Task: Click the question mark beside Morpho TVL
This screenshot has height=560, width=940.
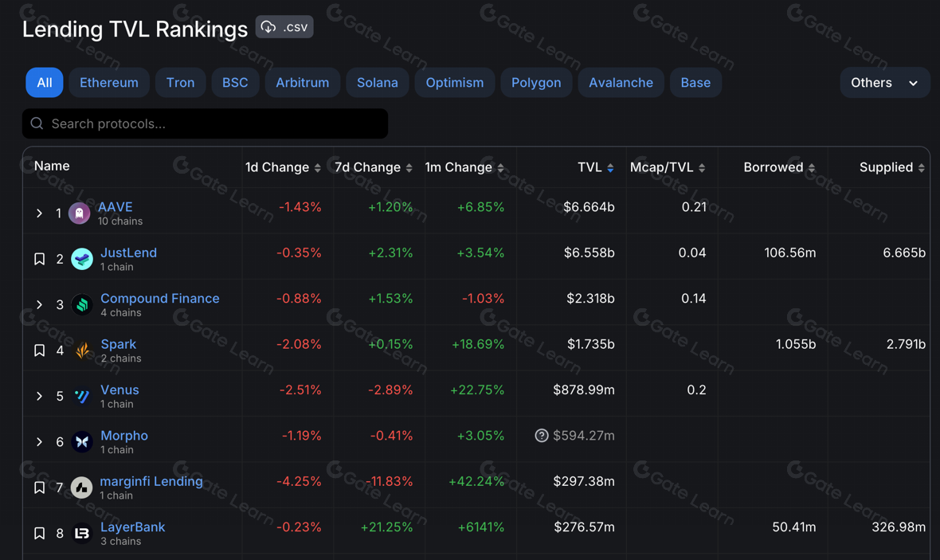Action: pyautogui.click(x=542, y=436)
